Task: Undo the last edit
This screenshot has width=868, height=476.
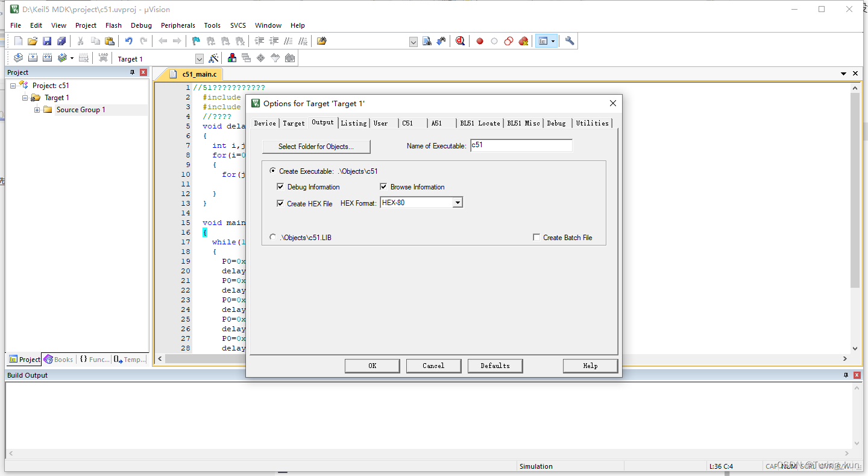Action: pyautogui.click(x=129, y=41)
